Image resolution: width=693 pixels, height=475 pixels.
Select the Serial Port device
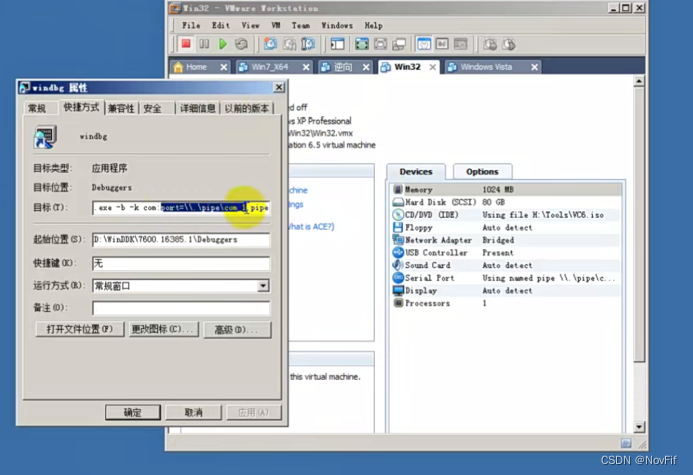(x=506, y=278)
